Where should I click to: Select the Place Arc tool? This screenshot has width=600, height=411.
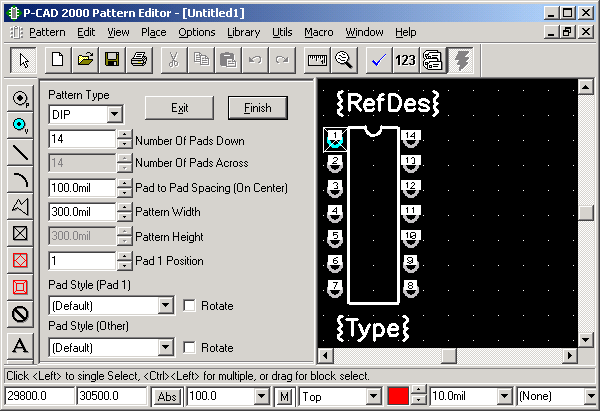point(20,179)
